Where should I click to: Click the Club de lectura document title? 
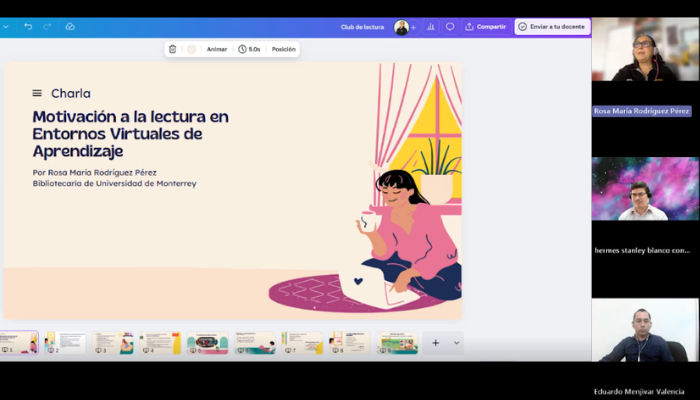362,27
